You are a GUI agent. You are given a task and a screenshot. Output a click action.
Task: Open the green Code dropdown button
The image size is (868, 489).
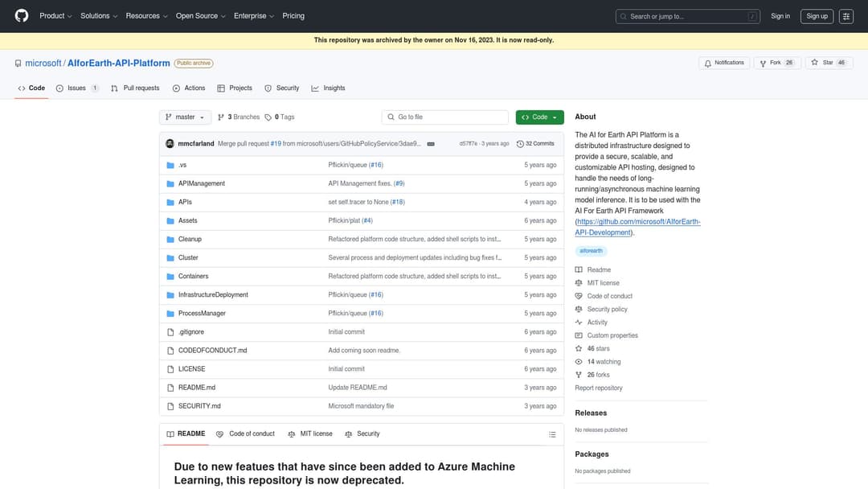pyautogui.click(x=540, y=117)
